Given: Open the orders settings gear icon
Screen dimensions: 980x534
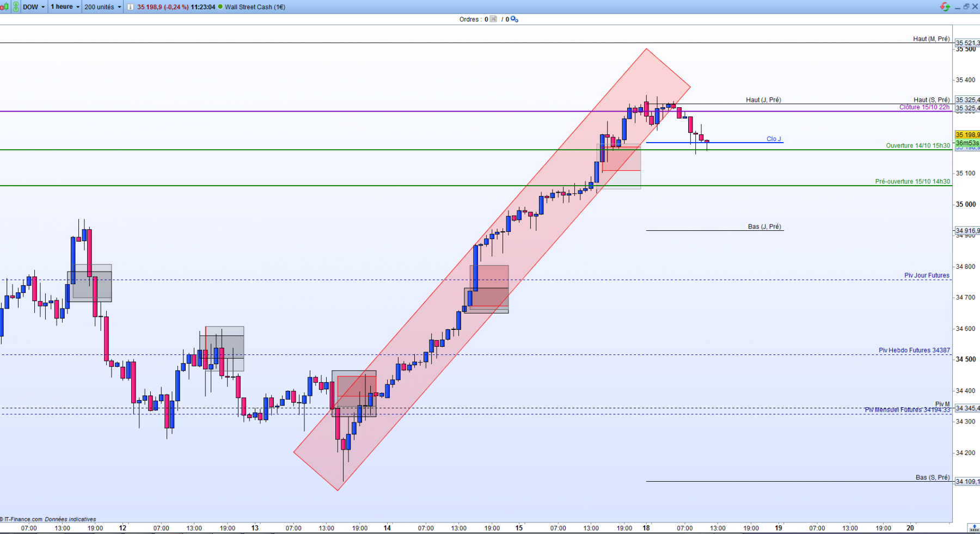Looking at the screenshot, I should 514,19.
